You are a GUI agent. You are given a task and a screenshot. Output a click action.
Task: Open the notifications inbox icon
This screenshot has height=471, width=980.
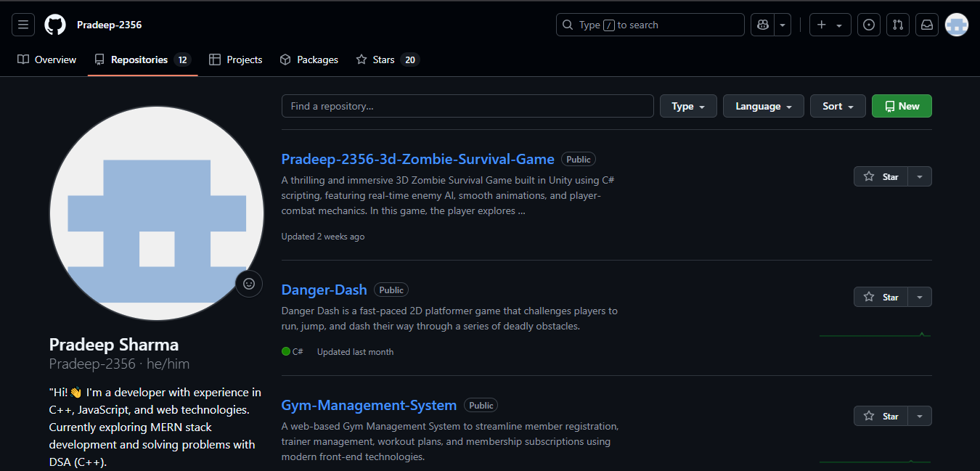(x=927, y=25)
